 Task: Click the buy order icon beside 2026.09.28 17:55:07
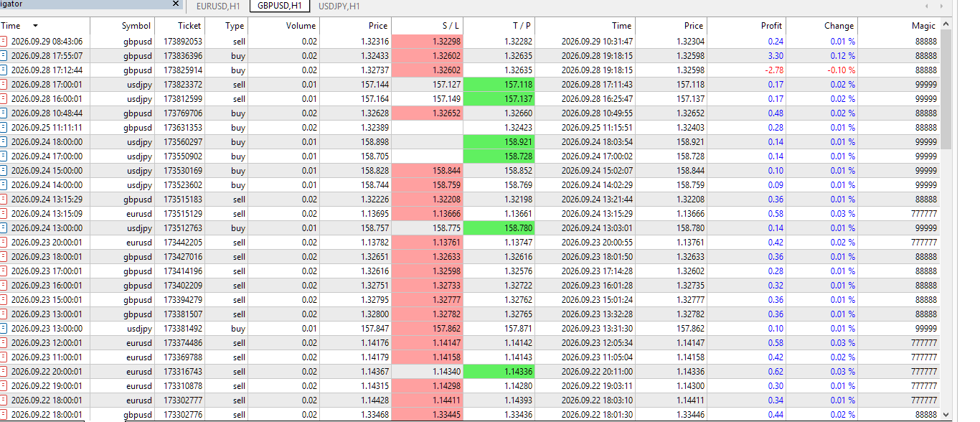(4, 56)
